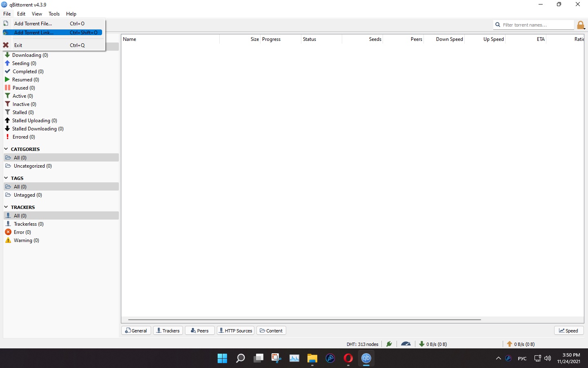Click download speed 0 B/s indicator
Viewport: 588px width, 368px height.
tap(433, 344)
